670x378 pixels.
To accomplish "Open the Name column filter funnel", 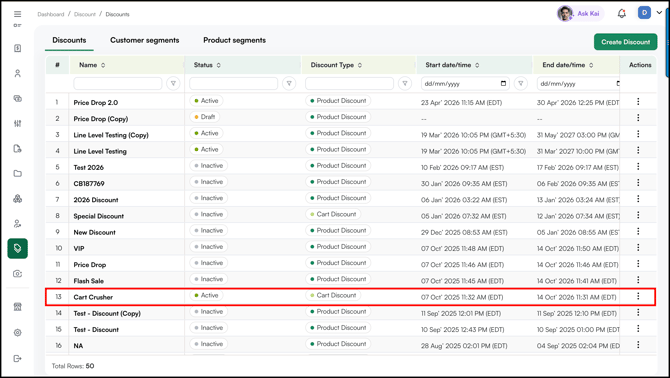I will (x=173, y=83).
